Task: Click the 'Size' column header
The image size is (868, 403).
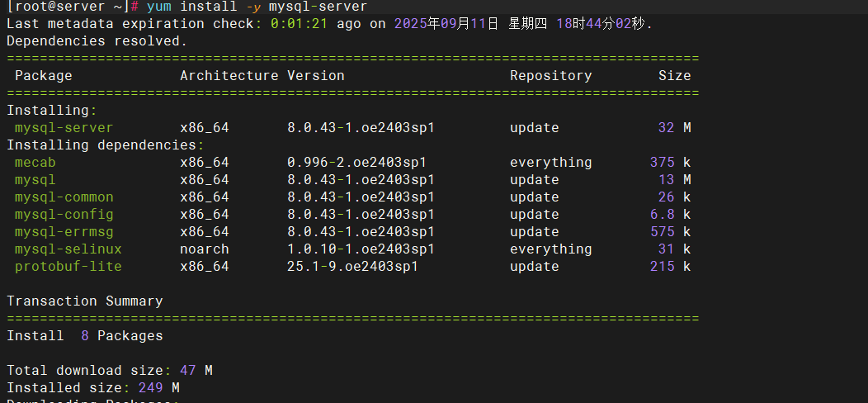Action: [674, 75]
